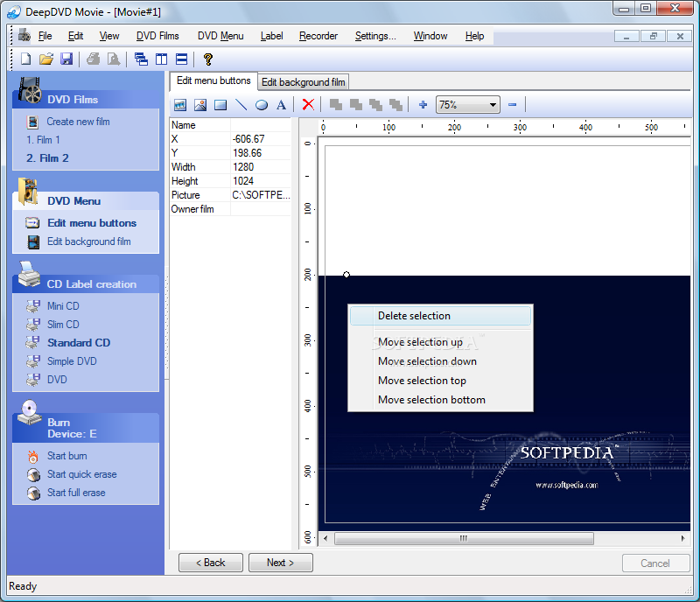Select the Edit menu buttons tab
Viewport: 700px width, 602px height.
pyautogui.click(x=213, y=80)
